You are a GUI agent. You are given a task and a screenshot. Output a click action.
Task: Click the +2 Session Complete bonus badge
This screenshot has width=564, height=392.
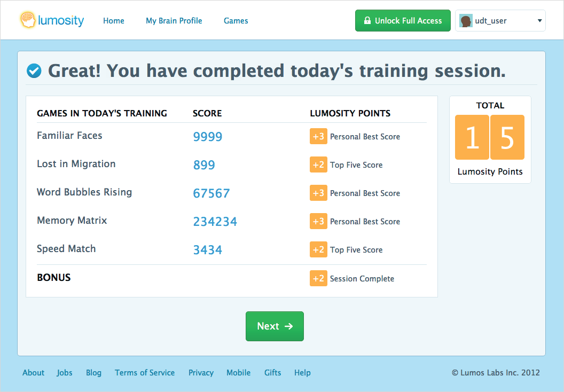318,278
